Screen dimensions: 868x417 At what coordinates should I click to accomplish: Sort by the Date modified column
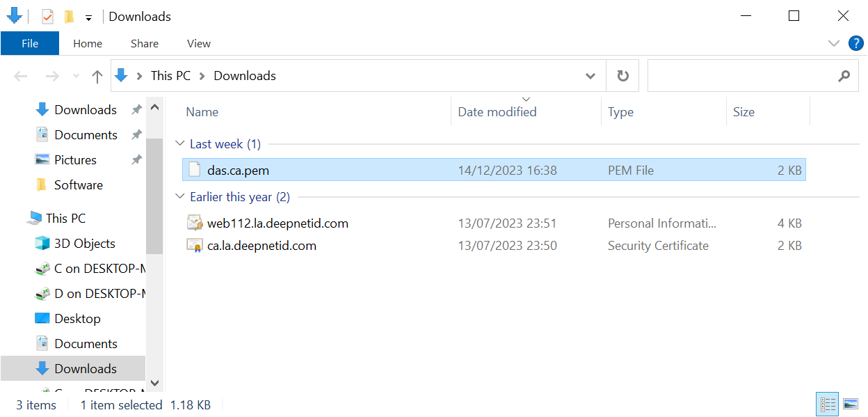pos(497,112)
